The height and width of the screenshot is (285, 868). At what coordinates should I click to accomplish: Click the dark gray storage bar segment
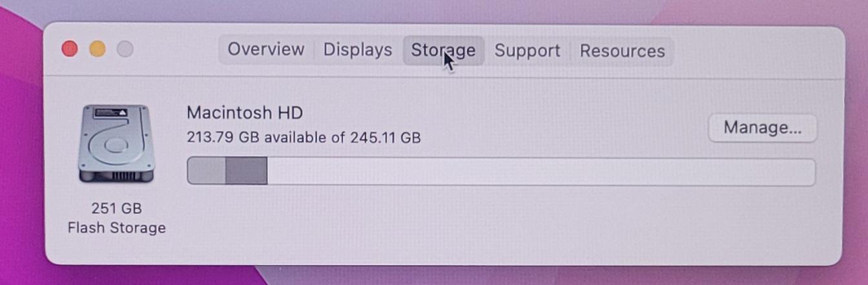point(247,171)
